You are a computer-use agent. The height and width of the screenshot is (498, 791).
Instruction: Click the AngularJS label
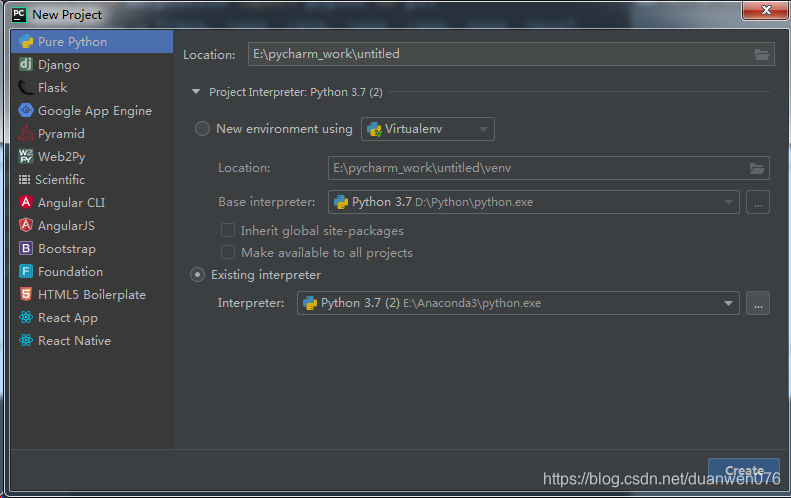66,226
